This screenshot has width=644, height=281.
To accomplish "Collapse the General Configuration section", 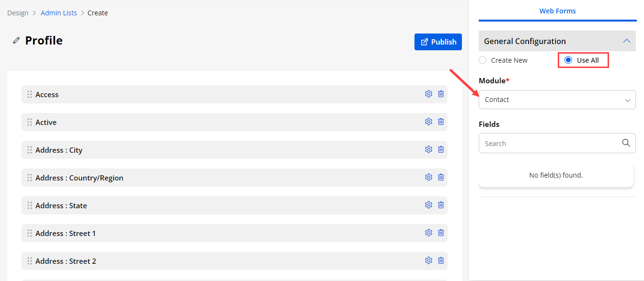I will point(626,41).
